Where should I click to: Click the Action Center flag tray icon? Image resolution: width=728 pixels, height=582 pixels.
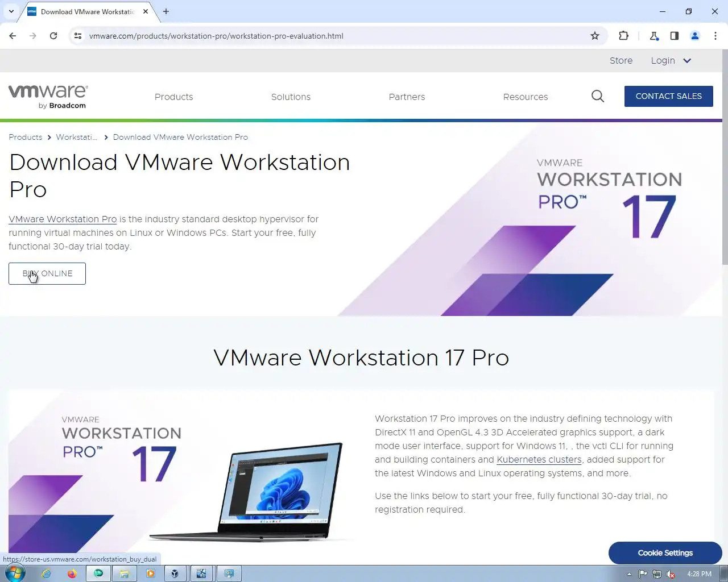[643, 574]
